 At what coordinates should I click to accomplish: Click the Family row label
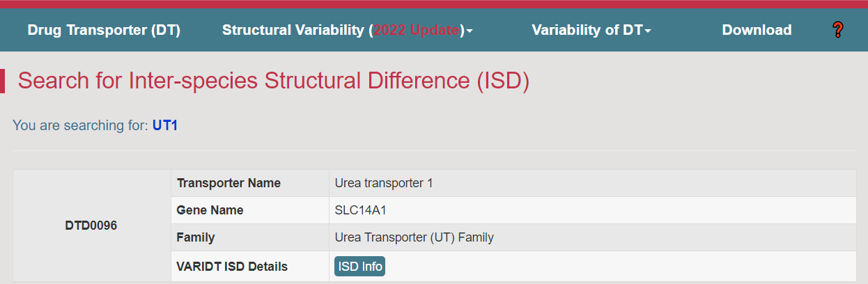pyautogui.click(x=196, y=237)
